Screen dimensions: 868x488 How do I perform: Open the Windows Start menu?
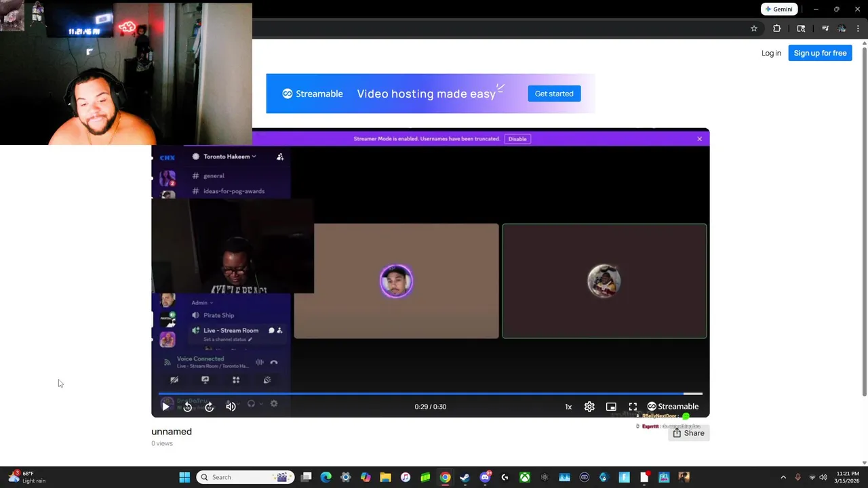click(184, 477)
